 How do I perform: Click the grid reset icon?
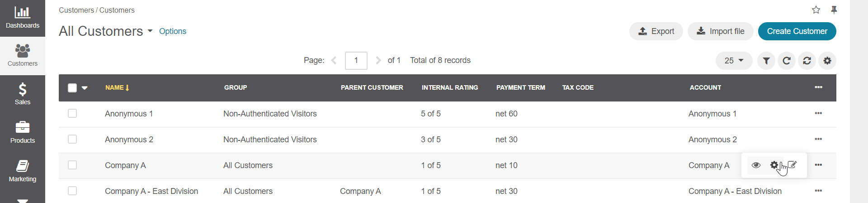tap(807, 61)
